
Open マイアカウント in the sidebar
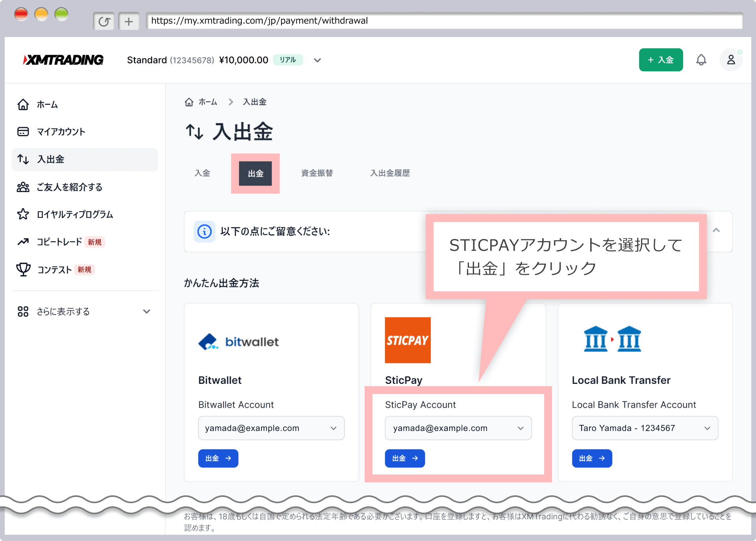coord(61,132)
